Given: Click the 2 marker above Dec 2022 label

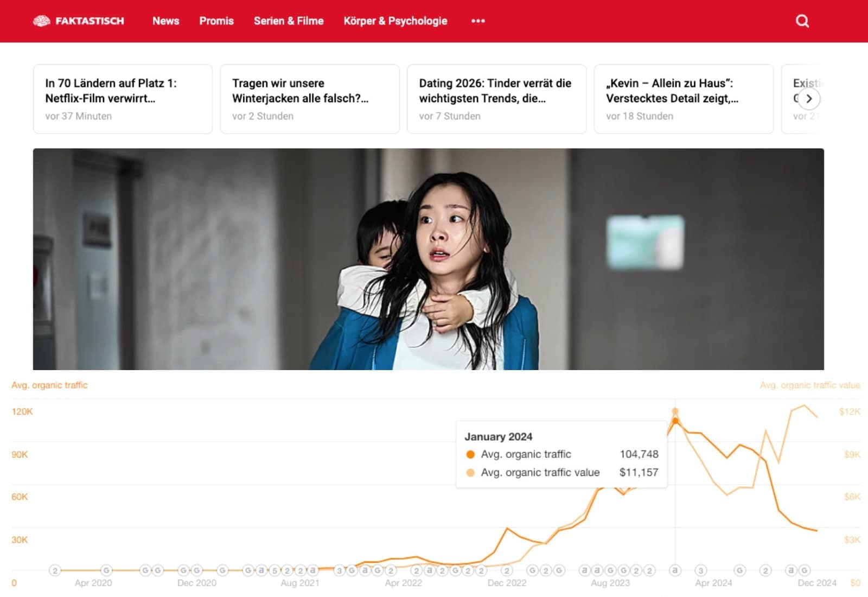Looking at the screenshot, I should click(x=507, y=570).
